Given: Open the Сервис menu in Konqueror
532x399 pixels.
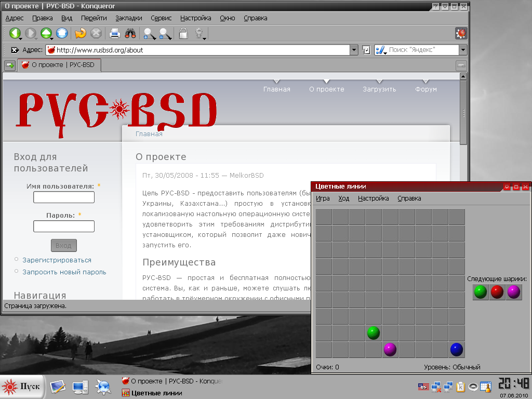Looking at the screenshot, I should [x=161, y=18].
